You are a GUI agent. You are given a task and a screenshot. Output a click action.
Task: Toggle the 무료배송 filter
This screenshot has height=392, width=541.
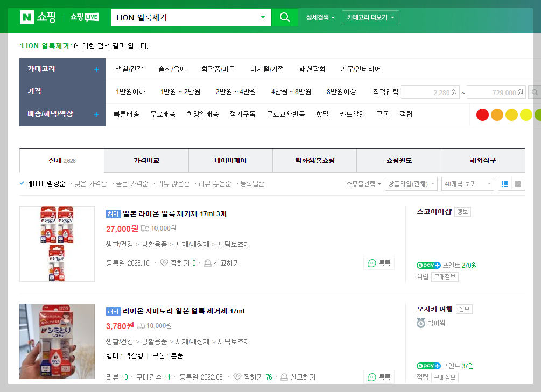point(163,114)
